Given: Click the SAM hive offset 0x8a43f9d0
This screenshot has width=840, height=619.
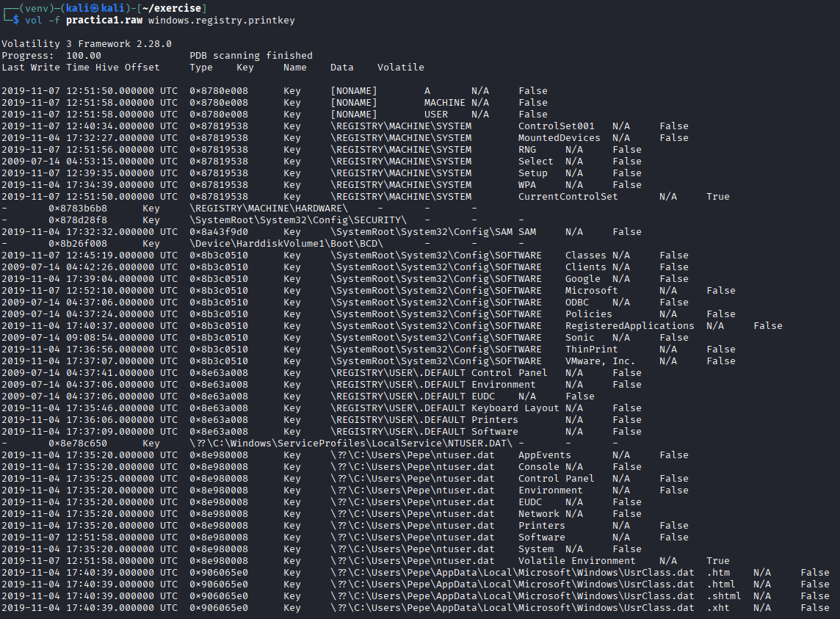Looking at the screenshot, I should pos(218,232).
